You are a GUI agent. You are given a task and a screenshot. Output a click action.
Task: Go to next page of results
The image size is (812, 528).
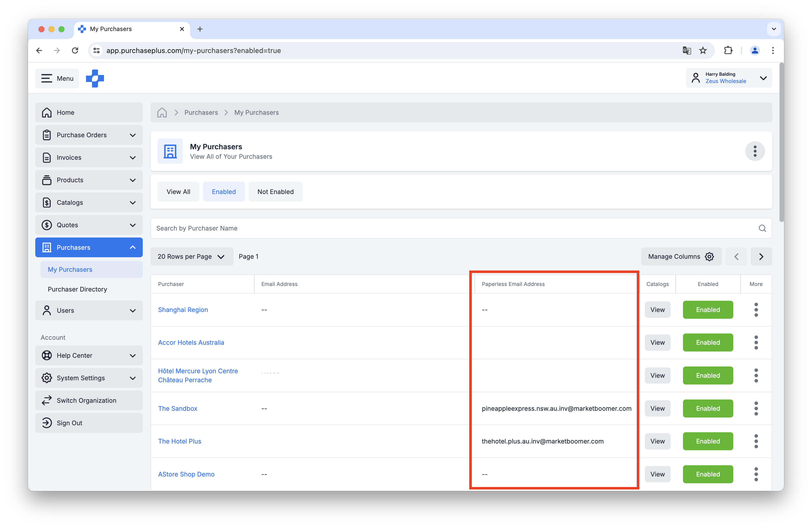coord(761,256)
